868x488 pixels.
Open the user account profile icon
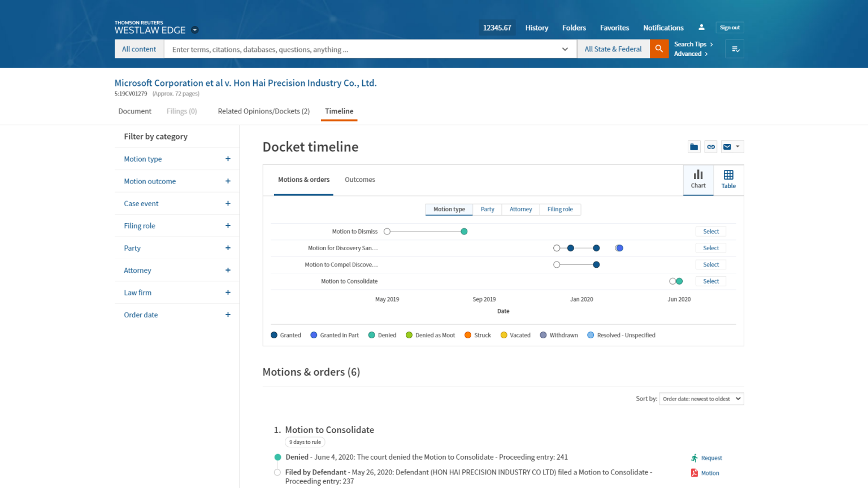pyautogui.click(x=701, y=27)
